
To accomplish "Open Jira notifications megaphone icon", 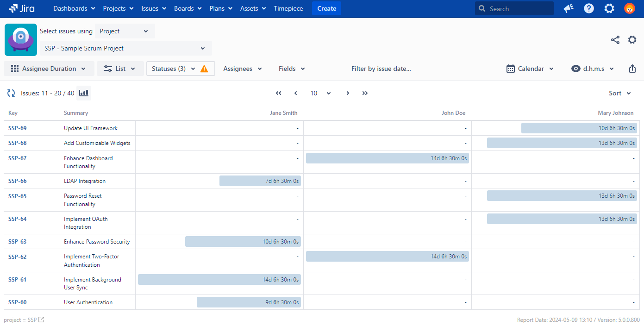I will [569, 8].
